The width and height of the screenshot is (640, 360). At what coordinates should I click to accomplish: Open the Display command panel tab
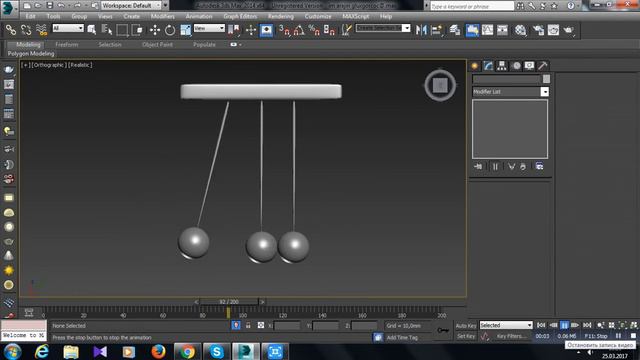[x=529, y=66]
